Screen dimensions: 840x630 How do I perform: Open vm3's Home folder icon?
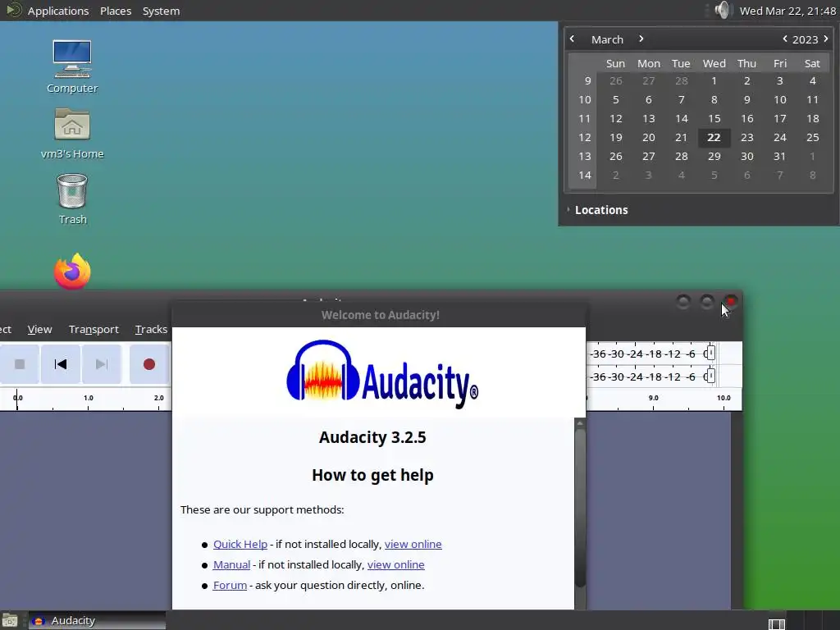tap(72, 134)
